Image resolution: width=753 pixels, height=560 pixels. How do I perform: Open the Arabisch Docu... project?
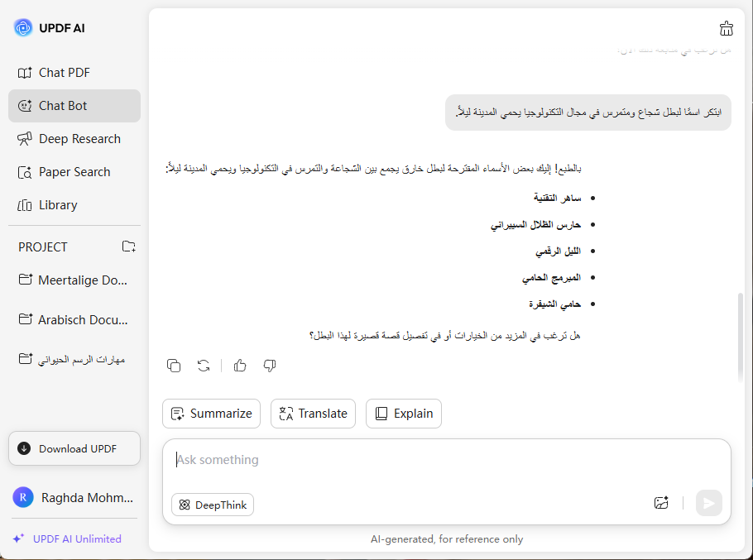tap(74, 319)
